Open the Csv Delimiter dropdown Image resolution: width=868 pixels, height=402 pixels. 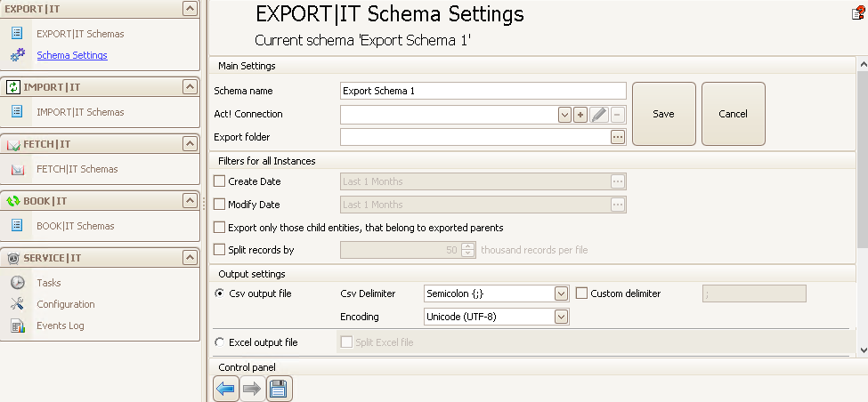click(562, 293)
